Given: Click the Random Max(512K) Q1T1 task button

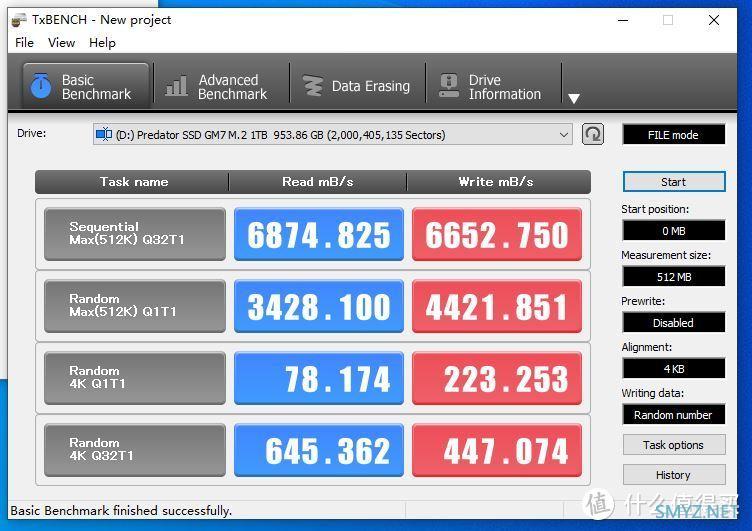Looking at the screenshot, I should tap(135, 306).
